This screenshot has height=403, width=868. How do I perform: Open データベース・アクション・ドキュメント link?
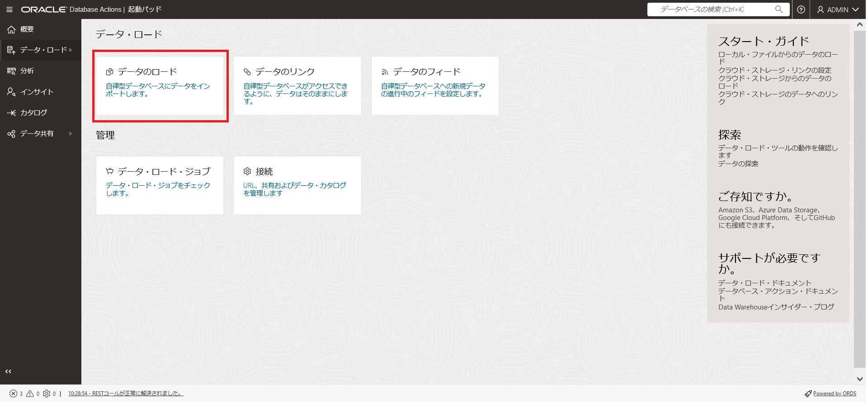(778, 295)
